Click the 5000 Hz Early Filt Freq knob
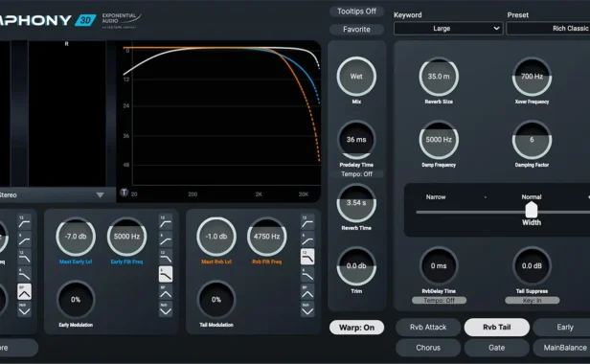 (126, 237)
